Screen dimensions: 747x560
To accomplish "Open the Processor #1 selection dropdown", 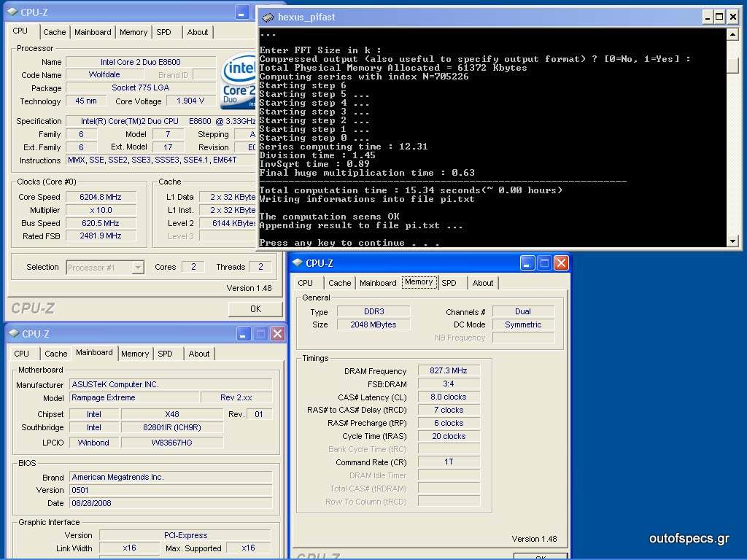I will (x=138, y=268).
